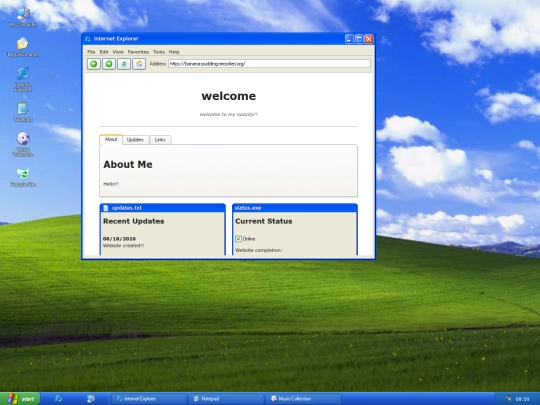The height and width of the screenshot is (405, 540).
Task: Click the 'Website created!!' text
Action: [x=123, y=246]
